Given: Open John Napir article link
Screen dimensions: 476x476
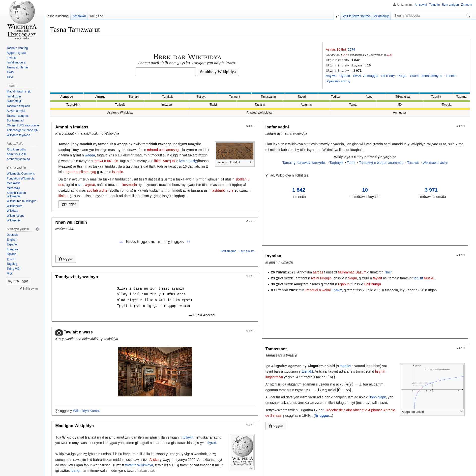Looking at the screenshot, I should coord(377,397).
